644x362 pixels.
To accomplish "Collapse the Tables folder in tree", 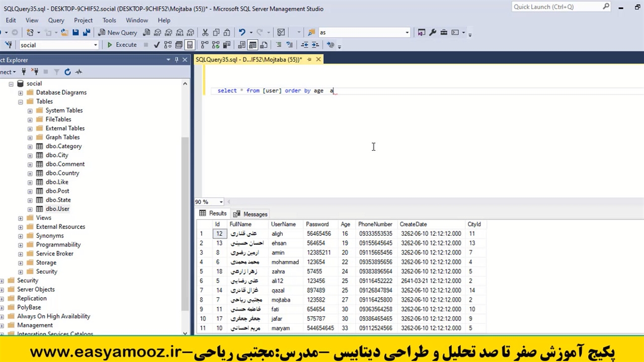I will pos(21,102).
